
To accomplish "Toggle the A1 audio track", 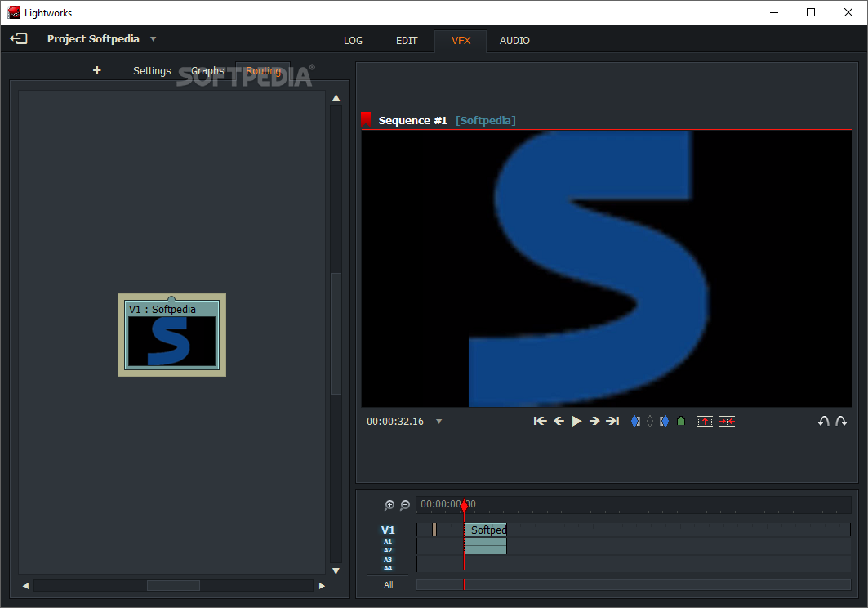I will click(x=388, y=542).
